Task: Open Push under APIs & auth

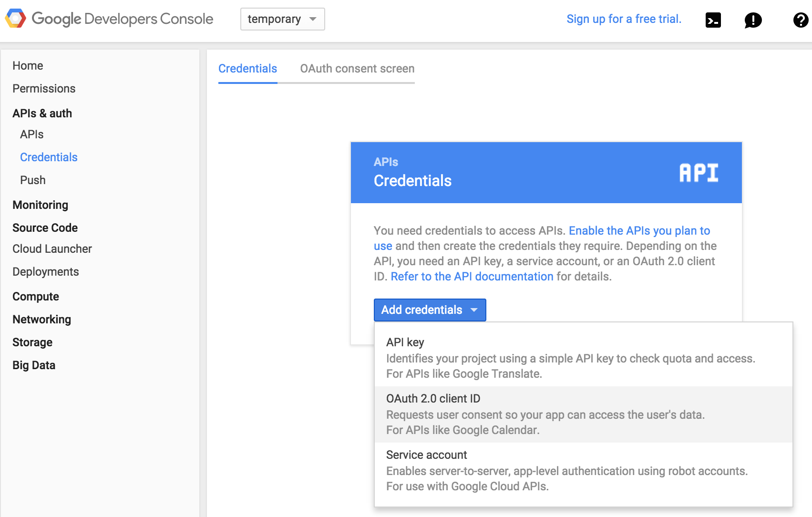Action: (x=33, y=180)
